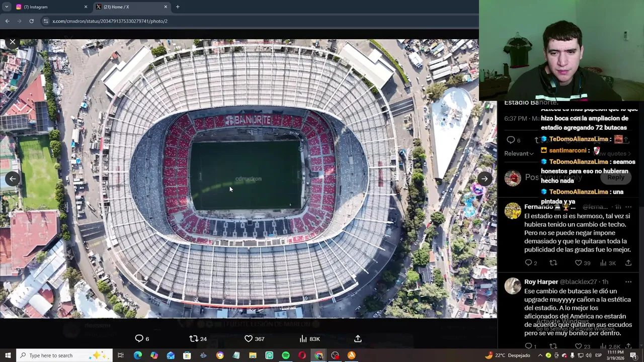Screen dimensions: 644x362
Task: Share Fernando's comment
Action: pyautogui.click(x=628, y=263)
